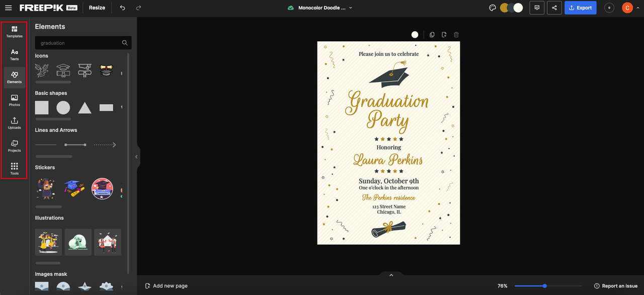Select the 'Laura Perkins' name on canvas

(x=388, y=161)
